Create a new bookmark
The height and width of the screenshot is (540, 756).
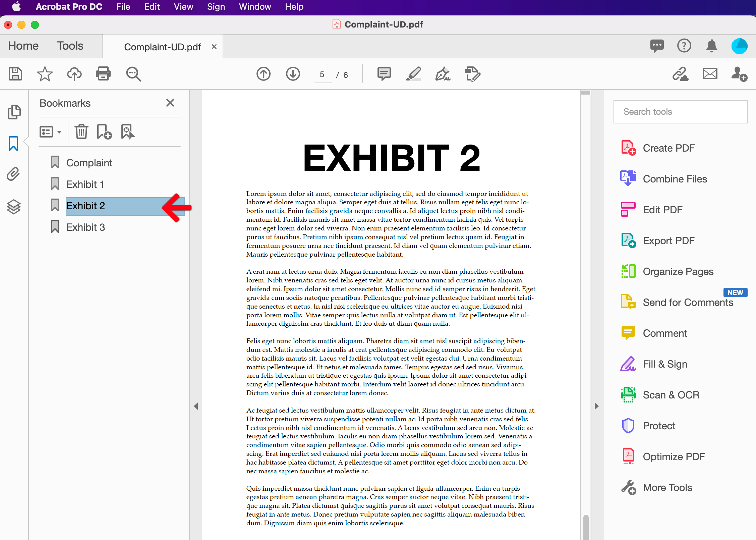(103, 131)
